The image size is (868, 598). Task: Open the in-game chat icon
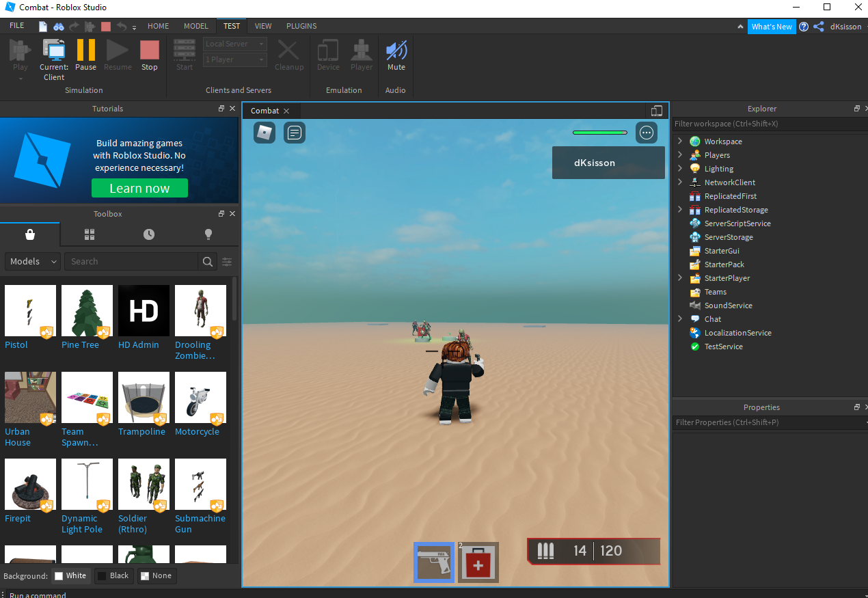coord(295,133)
